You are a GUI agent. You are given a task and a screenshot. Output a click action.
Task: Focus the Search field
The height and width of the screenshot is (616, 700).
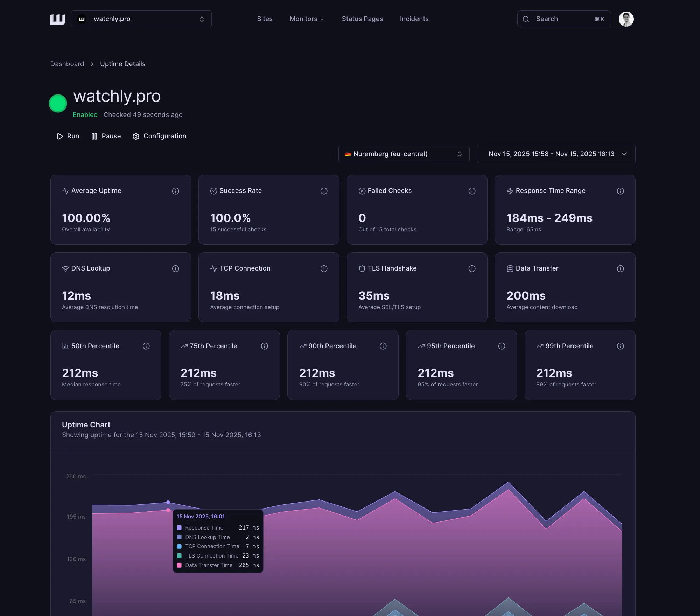pos(563,19)
